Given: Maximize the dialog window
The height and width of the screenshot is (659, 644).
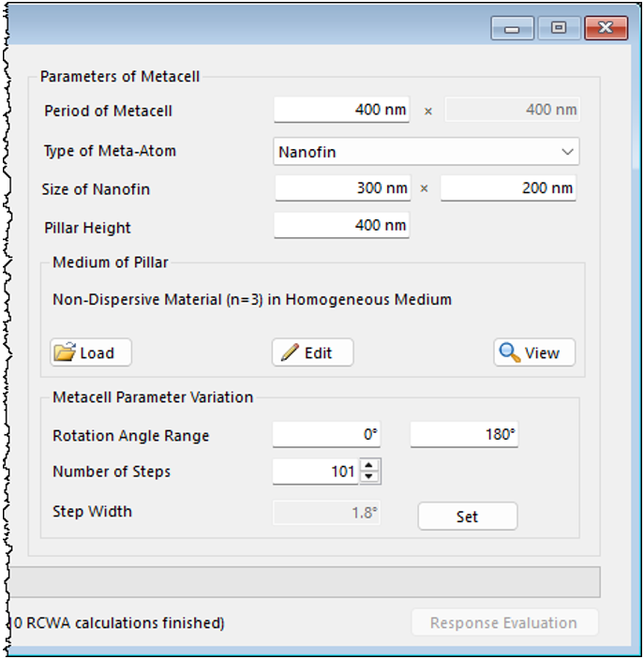Looking at the screenshot, I should tap(559, 29).
